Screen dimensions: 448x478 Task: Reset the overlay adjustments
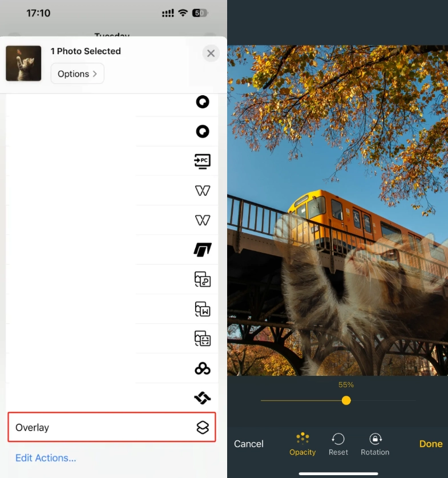coord(338,444)
